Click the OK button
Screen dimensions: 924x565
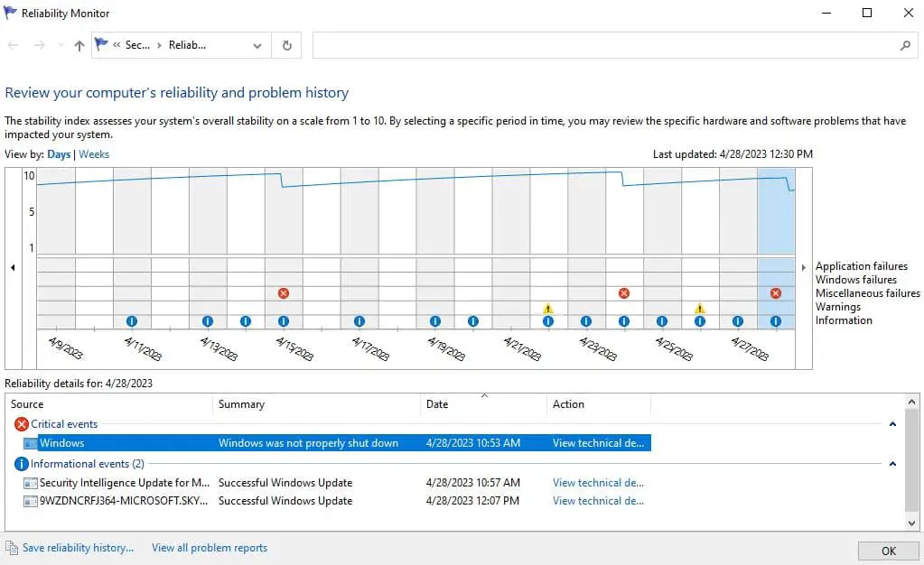(888, 551)
